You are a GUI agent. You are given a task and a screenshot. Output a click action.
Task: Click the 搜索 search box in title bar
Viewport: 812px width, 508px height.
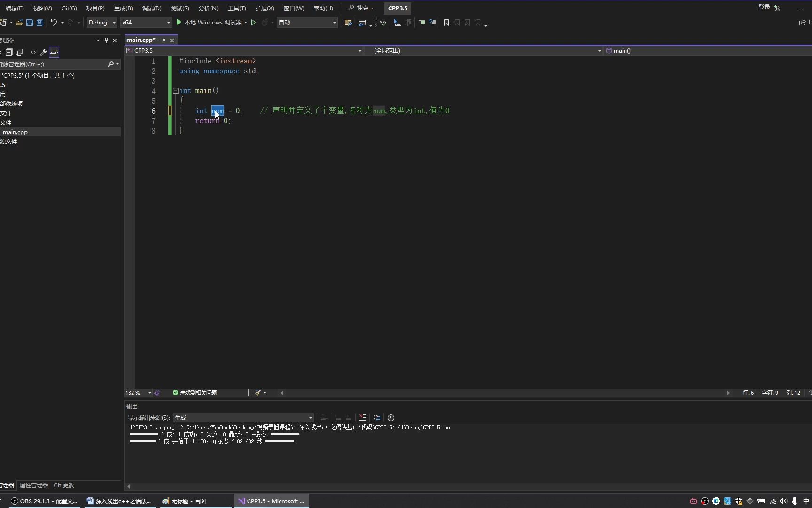point(361,8)
